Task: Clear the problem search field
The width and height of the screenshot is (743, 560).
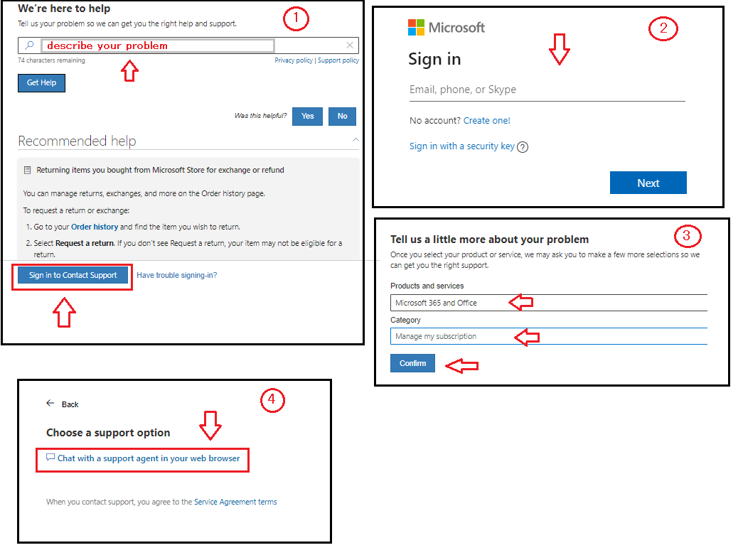Action: tap(350, 45)
